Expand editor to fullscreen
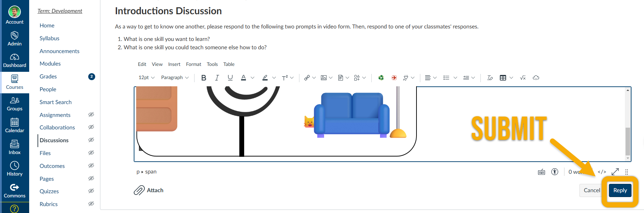644x213 pixels. tap(615, 172)
